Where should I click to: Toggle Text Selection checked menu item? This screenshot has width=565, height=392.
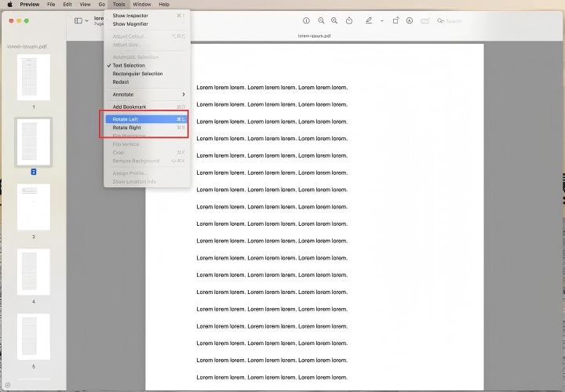[147, 65]
